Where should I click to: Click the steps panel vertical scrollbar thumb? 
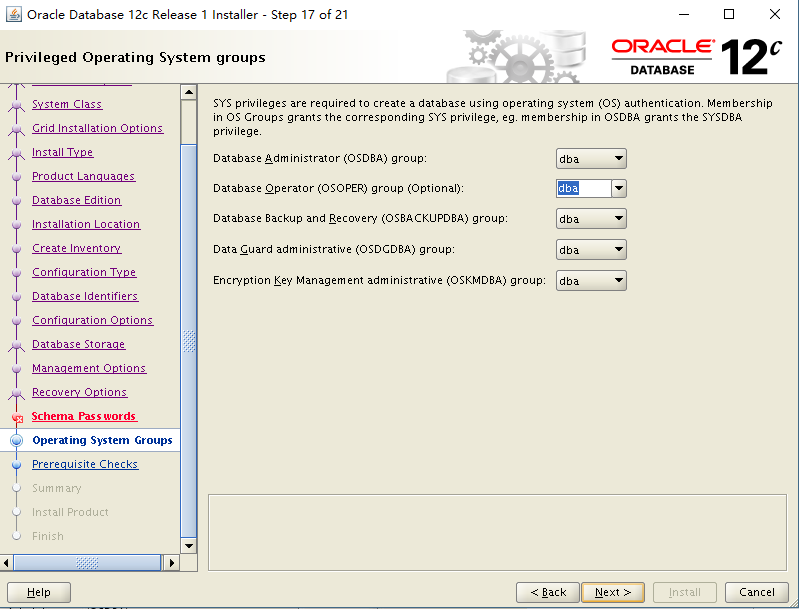tap(189, 340)
